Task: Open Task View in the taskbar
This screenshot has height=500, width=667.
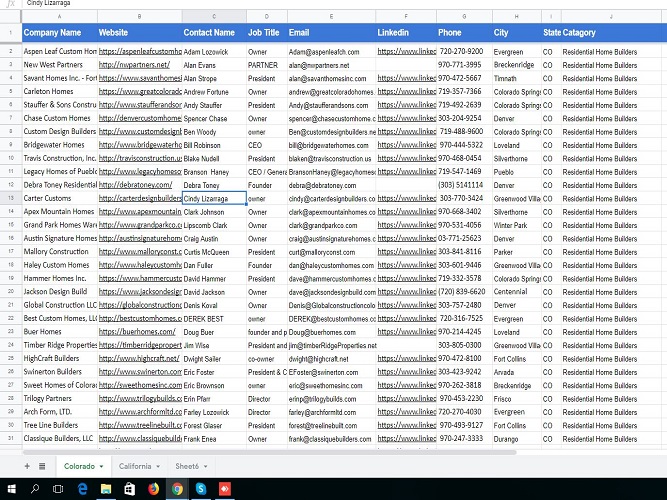Action: point(58,489)
